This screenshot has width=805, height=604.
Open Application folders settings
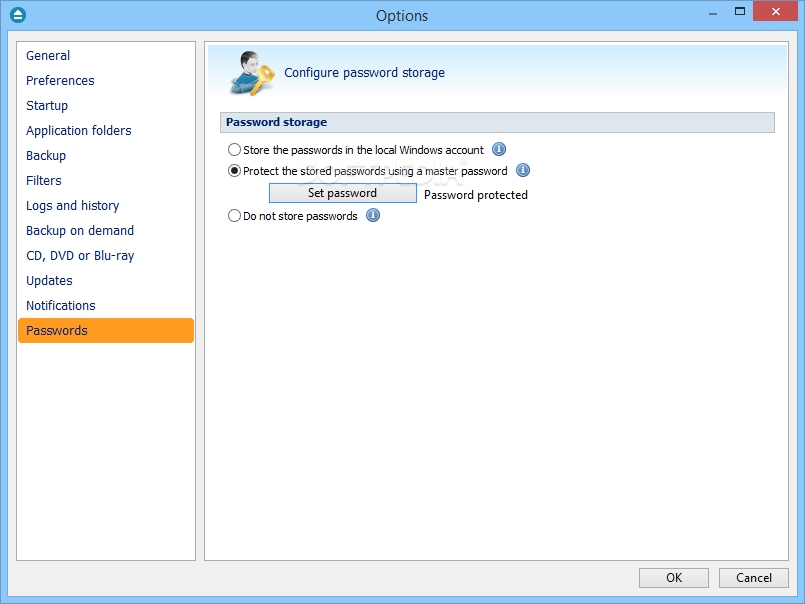(x=106, y=130)
